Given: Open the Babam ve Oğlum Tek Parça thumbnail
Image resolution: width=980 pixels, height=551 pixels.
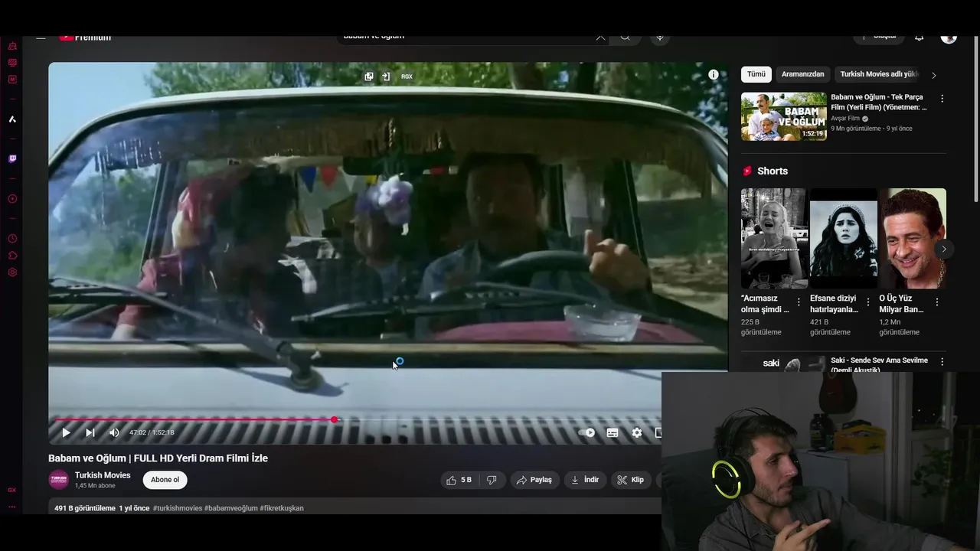Looking at the screenshot, I should (784, 116).
